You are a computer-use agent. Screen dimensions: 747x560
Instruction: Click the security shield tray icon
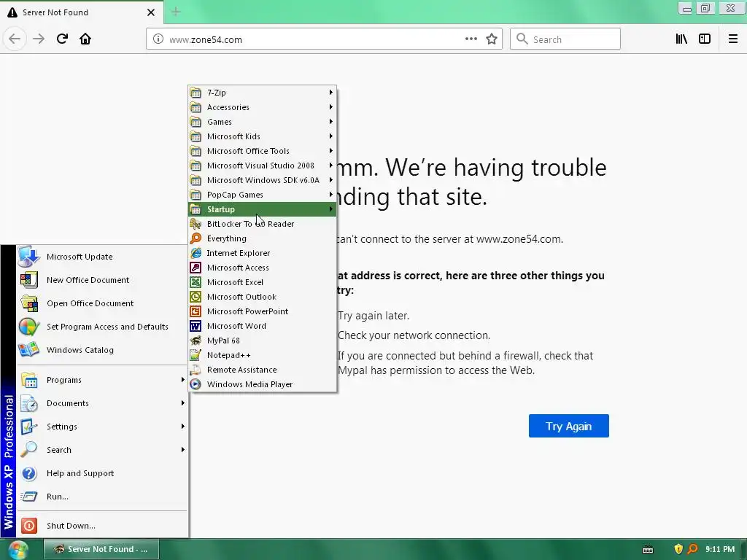click(x=678, y=549)
